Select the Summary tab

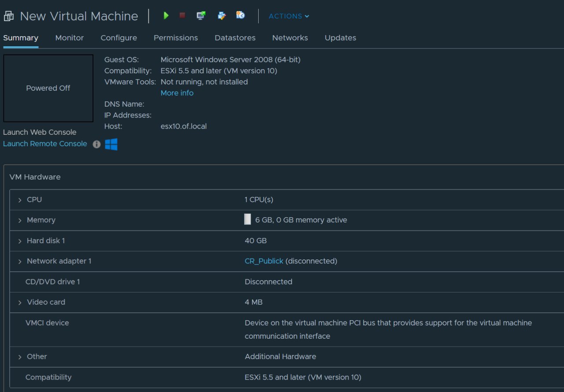tap(21, 38)
